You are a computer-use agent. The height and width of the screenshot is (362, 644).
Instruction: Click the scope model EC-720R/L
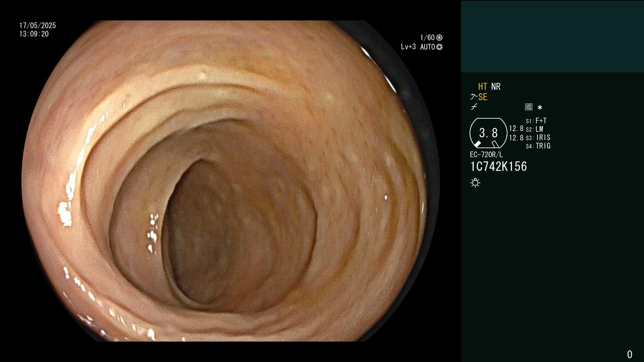pos(486,155)
